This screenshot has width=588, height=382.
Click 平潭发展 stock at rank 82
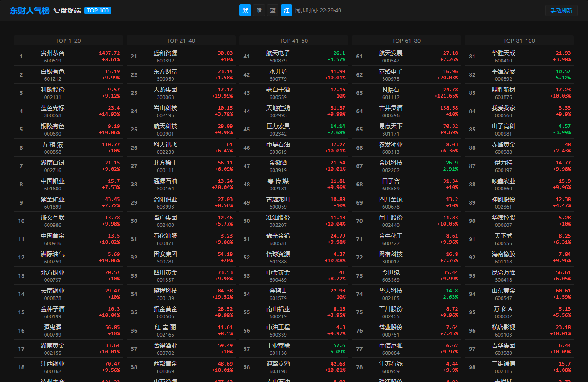click(x=519, y=74)
